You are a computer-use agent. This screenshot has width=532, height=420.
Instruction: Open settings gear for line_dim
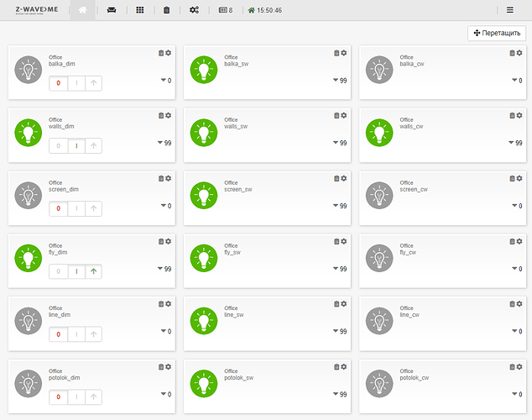tap(169, 304)
